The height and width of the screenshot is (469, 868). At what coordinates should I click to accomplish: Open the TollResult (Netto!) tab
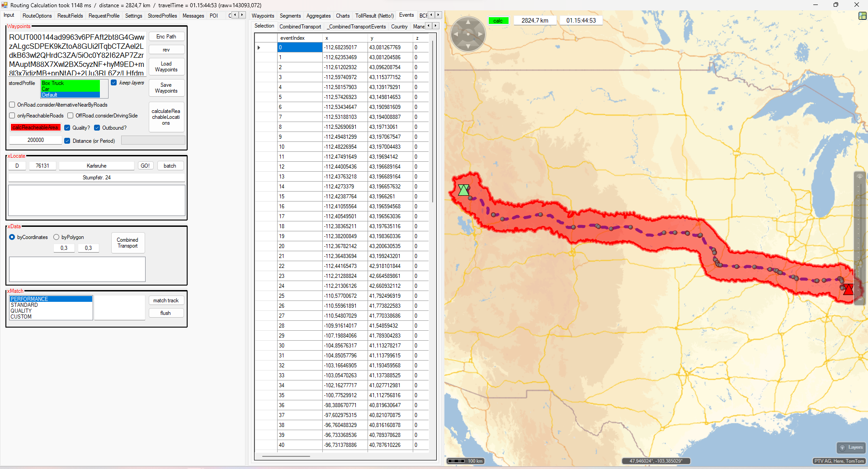click(374, 16)
